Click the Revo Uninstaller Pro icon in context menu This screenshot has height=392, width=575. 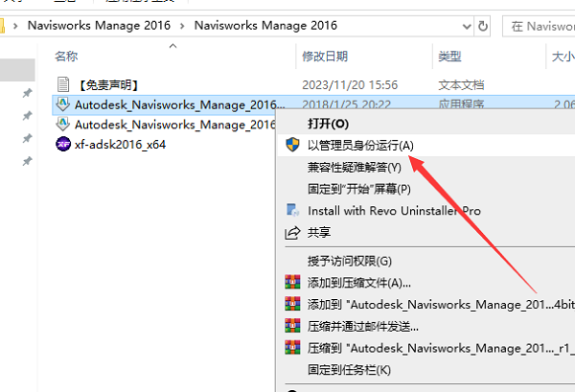(292, 210)
